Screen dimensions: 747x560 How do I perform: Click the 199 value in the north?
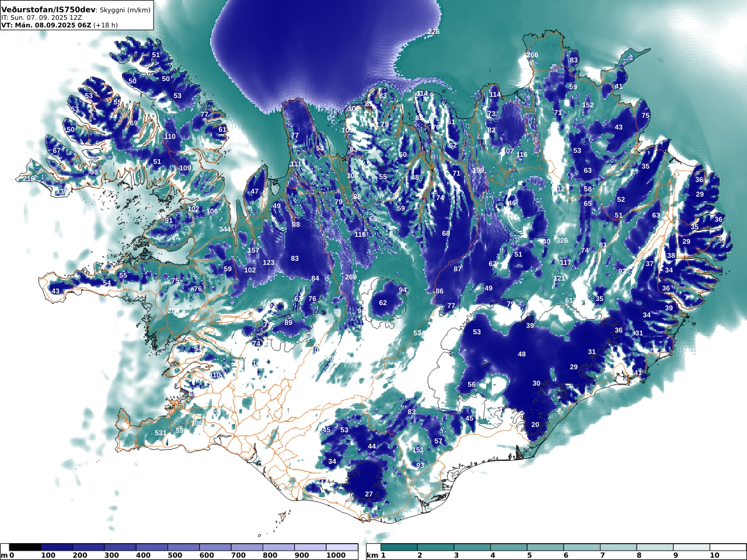[x=479, y=170]
